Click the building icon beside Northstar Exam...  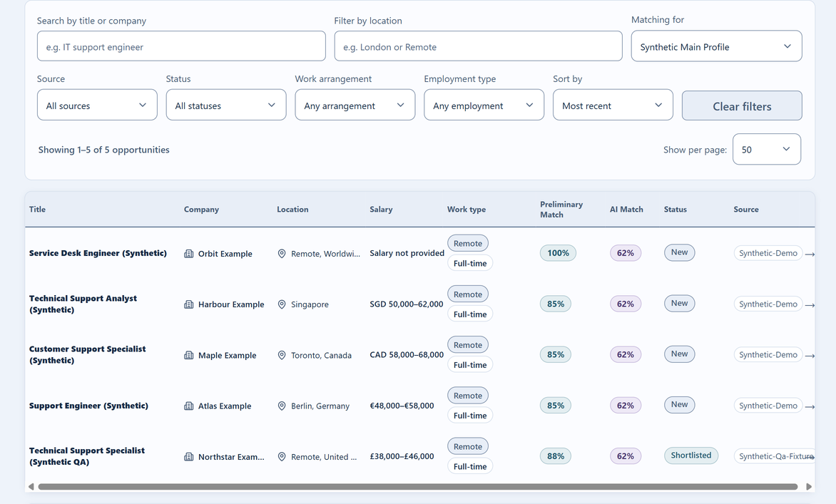(189, 456)
